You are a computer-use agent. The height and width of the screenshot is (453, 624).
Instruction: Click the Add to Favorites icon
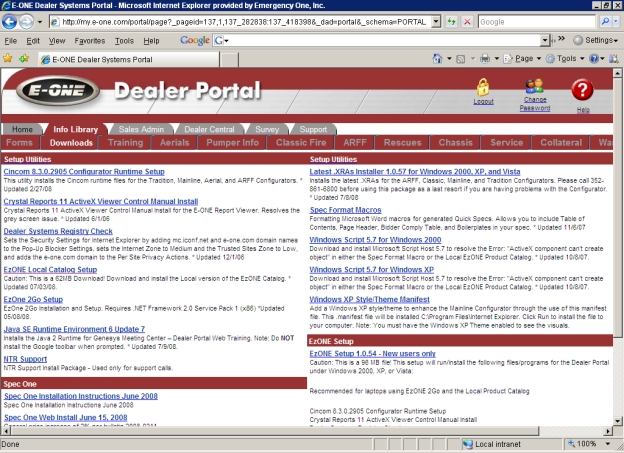[x=24, y=59]
